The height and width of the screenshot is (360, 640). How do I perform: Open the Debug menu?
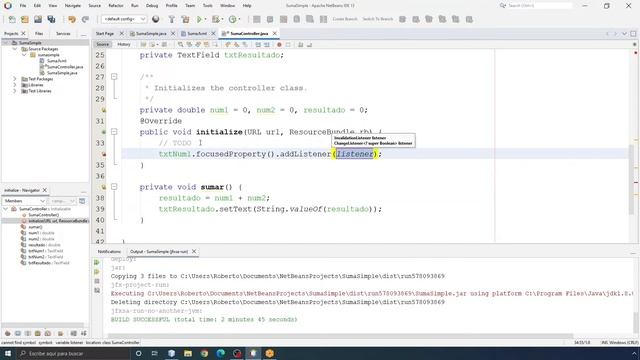(152, 6)
